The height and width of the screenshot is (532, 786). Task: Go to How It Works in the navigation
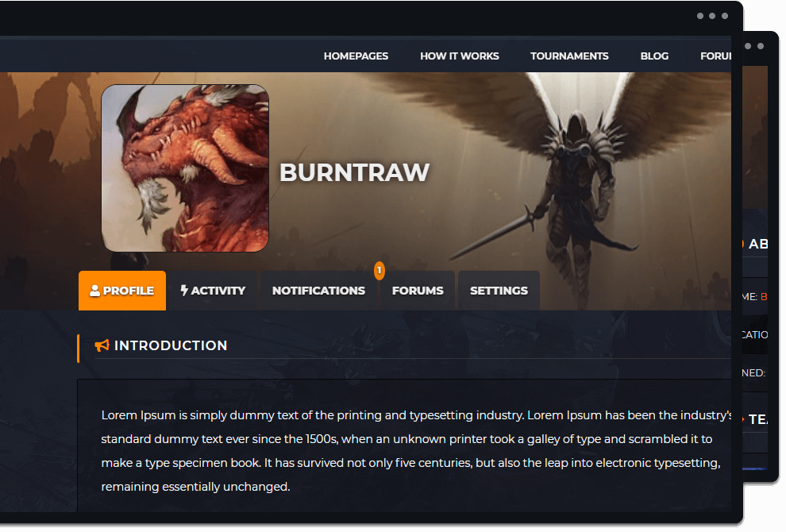click(x=459, y=56)
